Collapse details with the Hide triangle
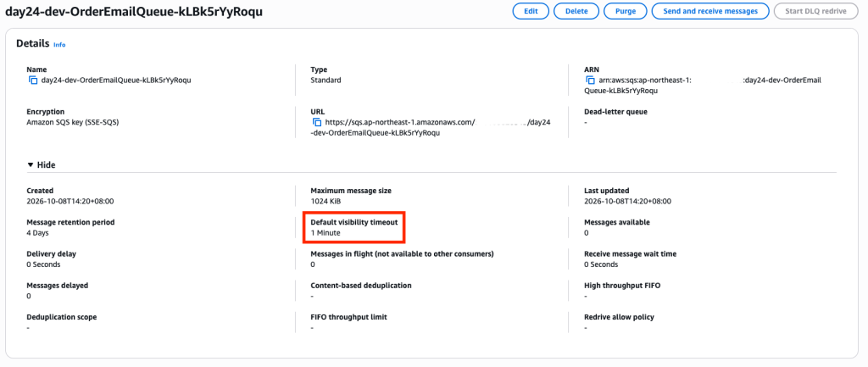The width and height of the screenshot is (868, 367). (31, 165)
